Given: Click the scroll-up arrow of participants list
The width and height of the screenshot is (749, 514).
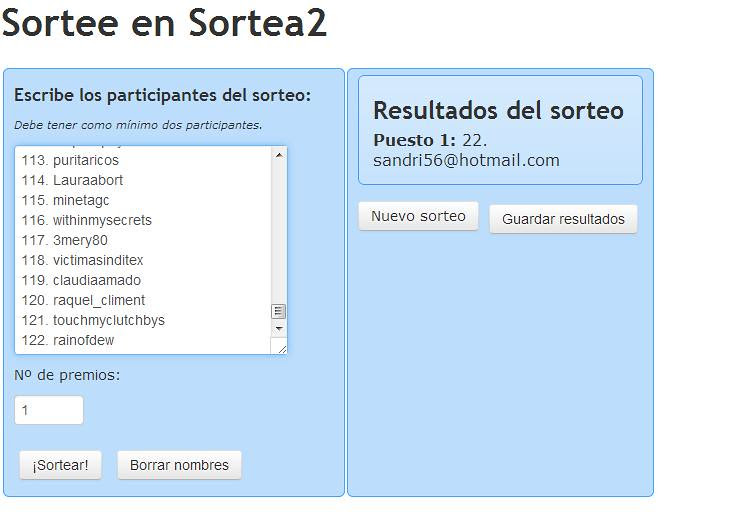Looking at the screenshot, I should tap(279, 155).
